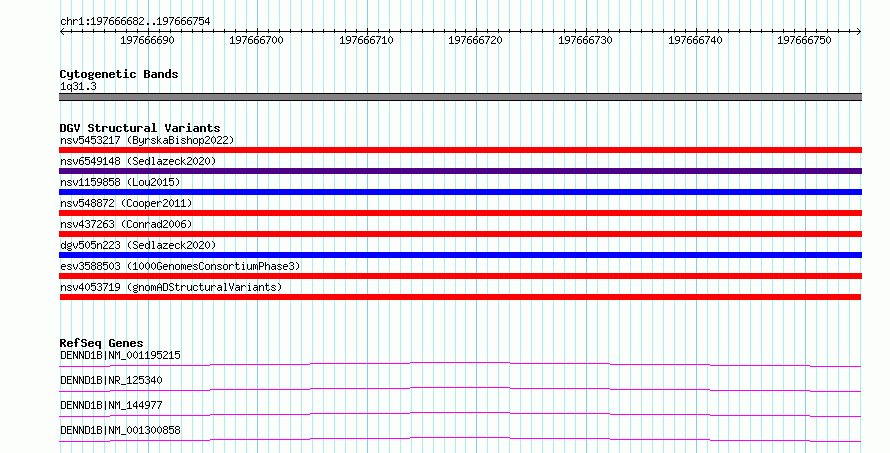Select nsv1159858 (Lou2015) label

pos(120,182)
